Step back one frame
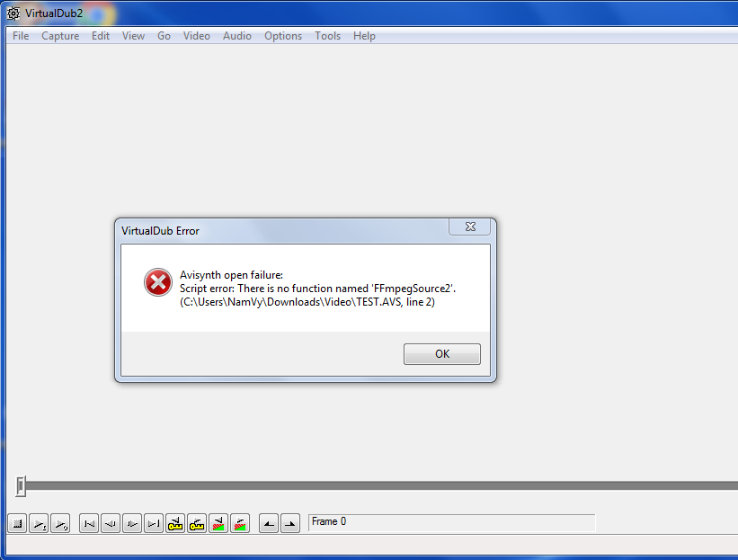Screen dimensions: 738x560 pyautogui.click(x=111, y=523)
